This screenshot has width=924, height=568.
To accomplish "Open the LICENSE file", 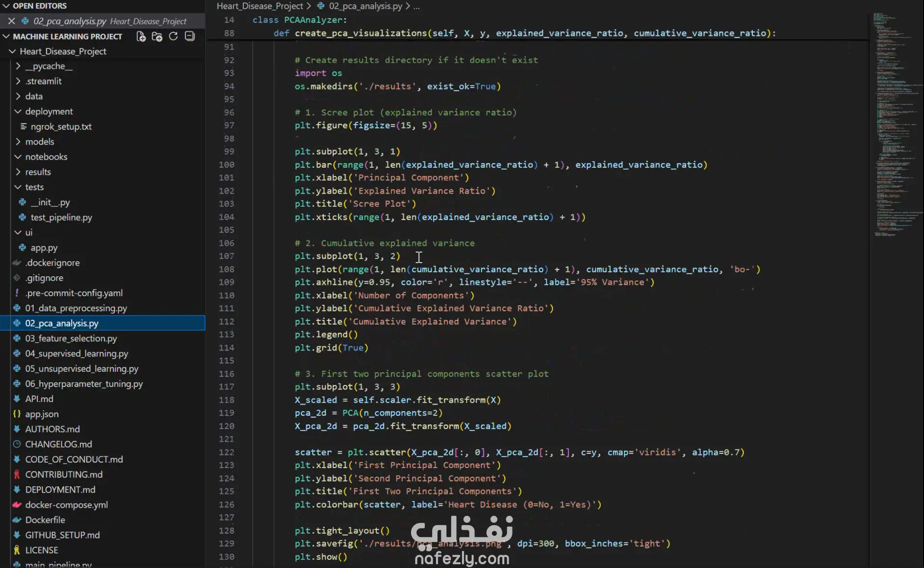I will 41,550.
